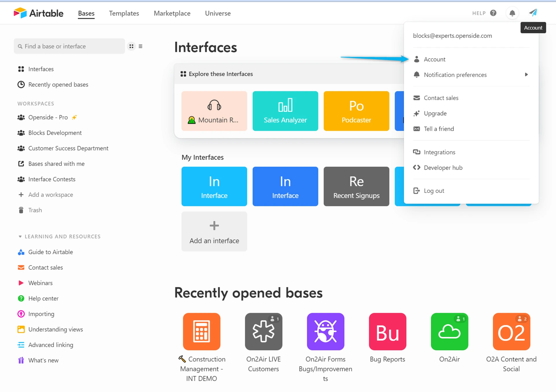Expand Notification preferences submenu arrow
The height and width of the screenshot is (392, 556).
(526, 75)
